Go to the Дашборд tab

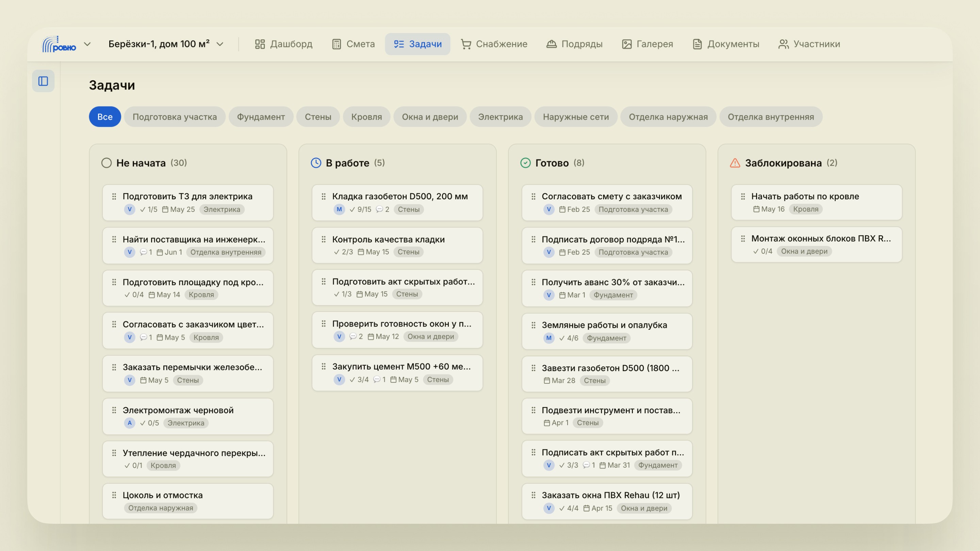[x=284, y=44]
